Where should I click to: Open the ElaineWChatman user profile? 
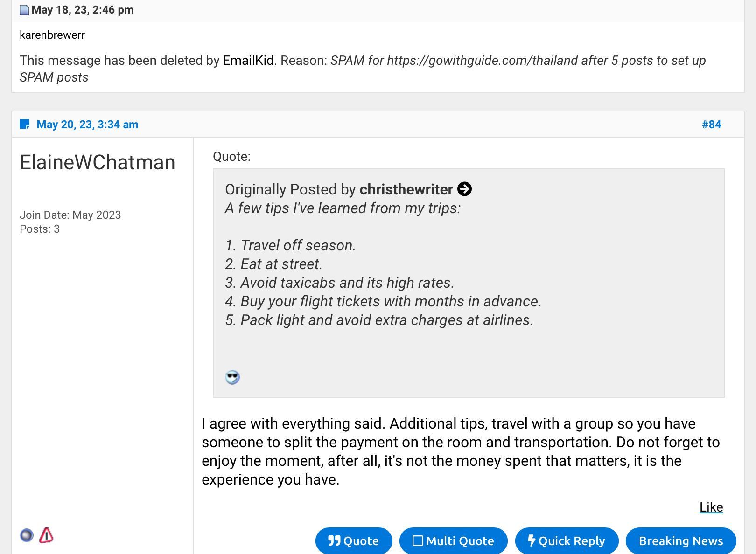click(x=98, y=162)
